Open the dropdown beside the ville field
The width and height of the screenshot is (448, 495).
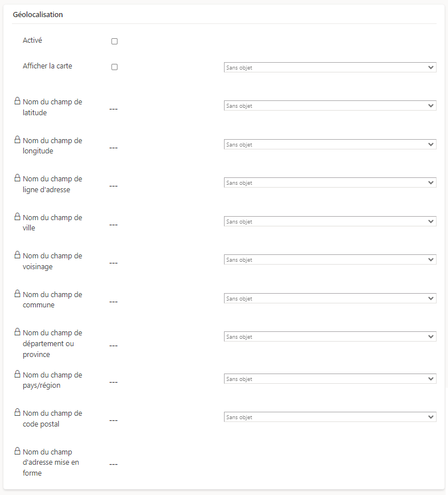pyautogui.click(x=329, y=221)
